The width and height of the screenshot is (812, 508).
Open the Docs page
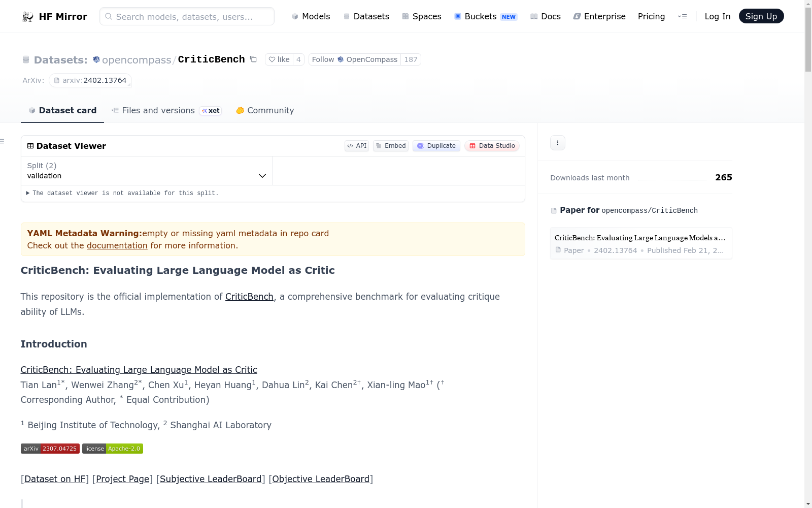[546, 16]
